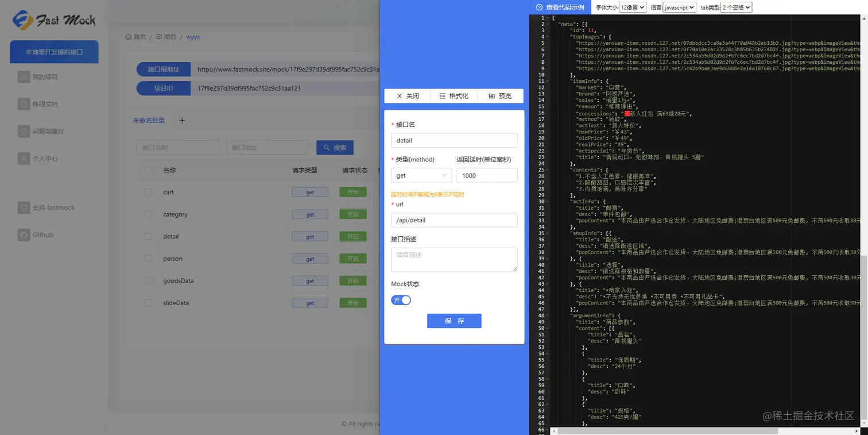Click the 接口地址 search input
The height and width of the screenshot is (435, 868).
click(268, 148)
